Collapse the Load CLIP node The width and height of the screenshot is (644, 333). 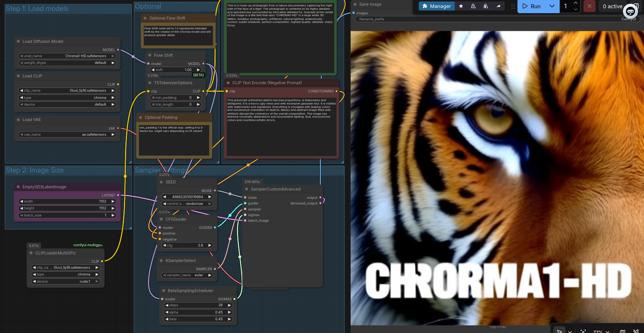(18, 76)
